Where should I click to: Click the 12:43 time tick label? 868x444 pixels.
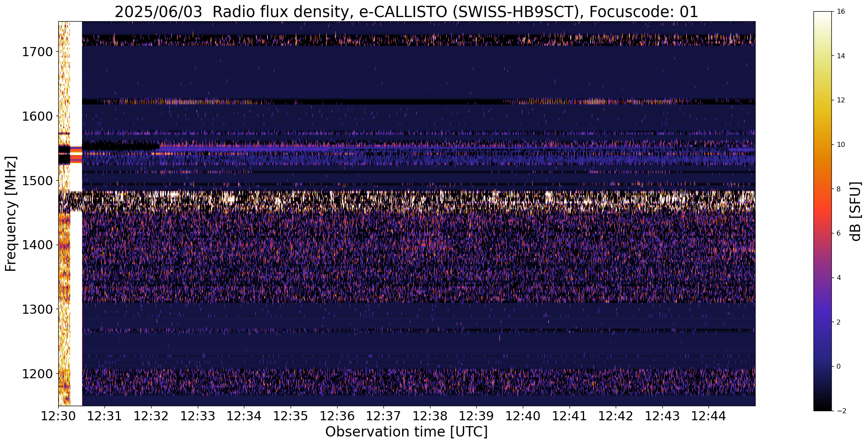(662, 416)
